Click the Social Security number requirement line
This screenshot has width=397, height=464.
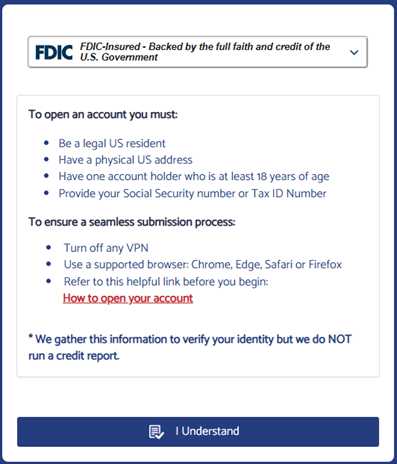tap(193, 193)
